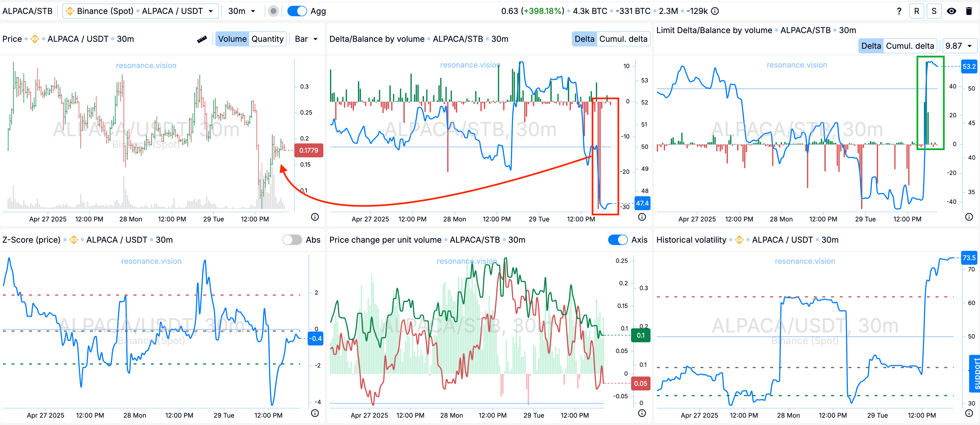Click the S button in top bar

[x=934, y=11]
